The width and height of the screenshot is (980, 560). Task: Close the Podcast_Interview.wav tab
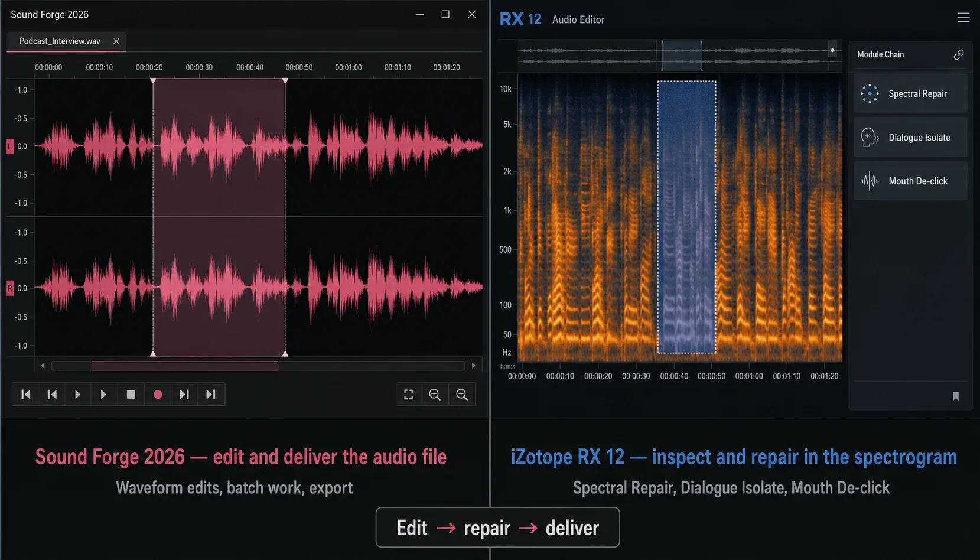click(x=116, y=41)
